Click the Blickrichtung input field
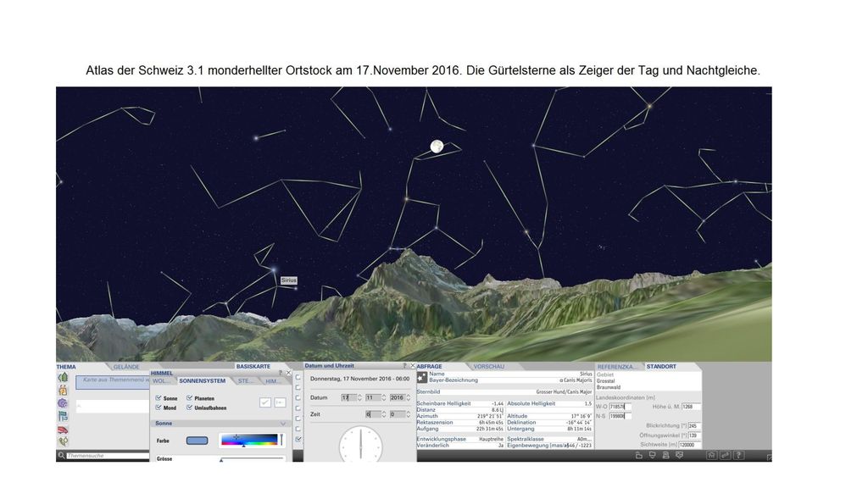This screenshot has height=488, width=868. (x=693, y=426)
